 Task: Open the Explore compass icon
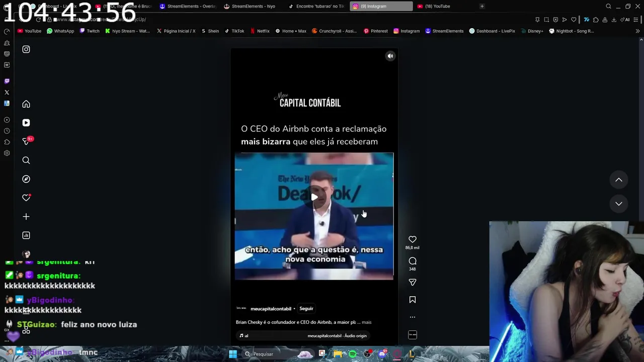[26, 179]
